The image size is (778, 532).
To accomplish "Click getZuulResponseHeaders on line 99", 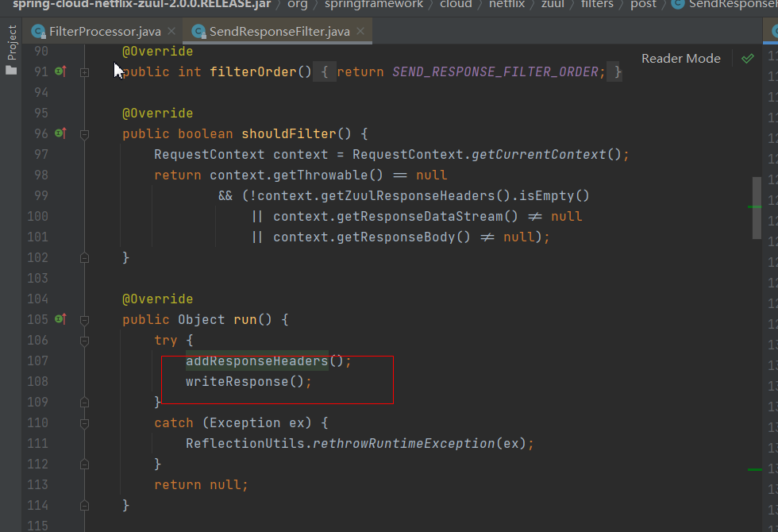I will [408, 195].
